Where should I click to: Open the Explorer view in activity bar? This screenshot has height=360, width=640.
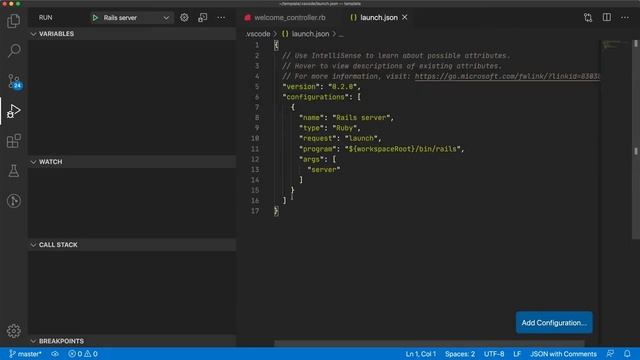pyautogui.click(x=13, y=21)
